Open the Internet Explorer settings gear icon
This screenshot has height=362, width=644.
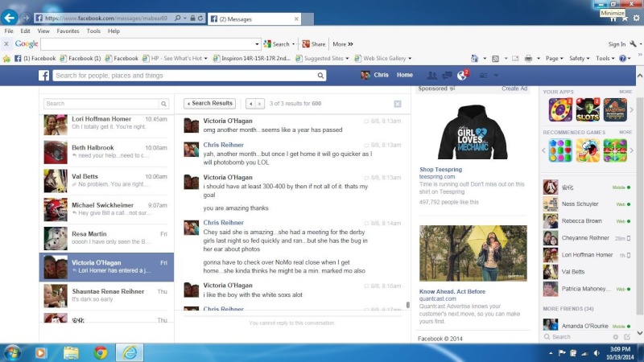[636, 18]
